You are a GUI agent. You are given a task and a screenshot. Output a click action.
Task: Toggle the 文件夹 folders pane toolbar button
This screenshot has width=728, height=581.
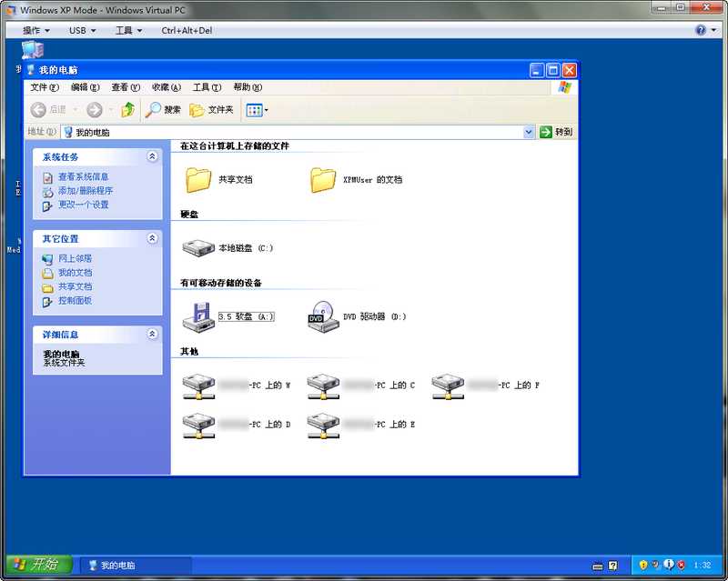pyautogui.click(x=211, y=110)
